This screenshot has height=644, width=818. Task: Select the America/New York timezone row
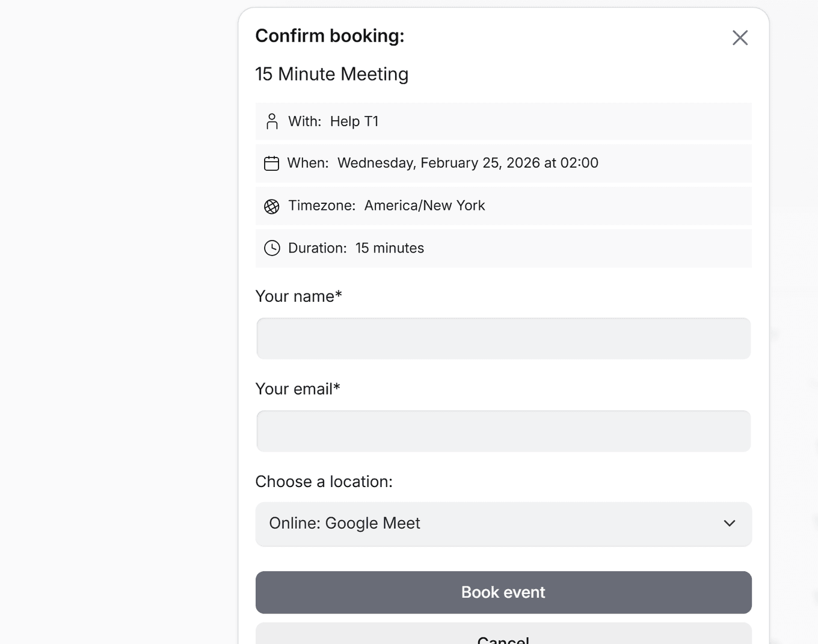click(x=503, y=206)
